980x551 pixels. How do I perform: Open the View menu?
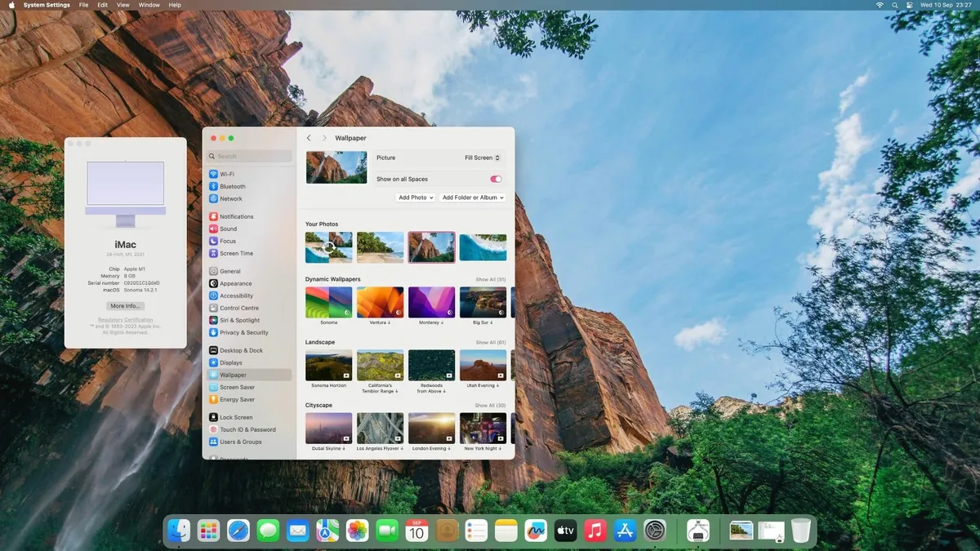pyautogui.click(x=123, y=5)
